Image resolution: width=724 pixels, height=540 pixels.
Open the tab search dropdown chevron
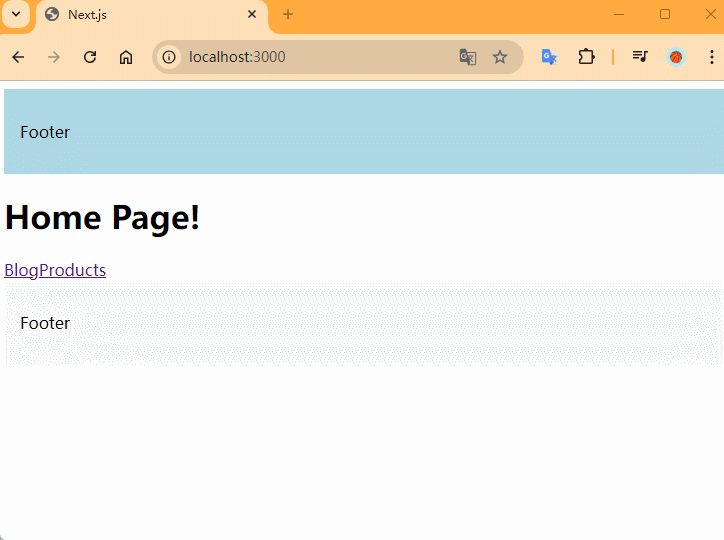(x=16, y=14)
